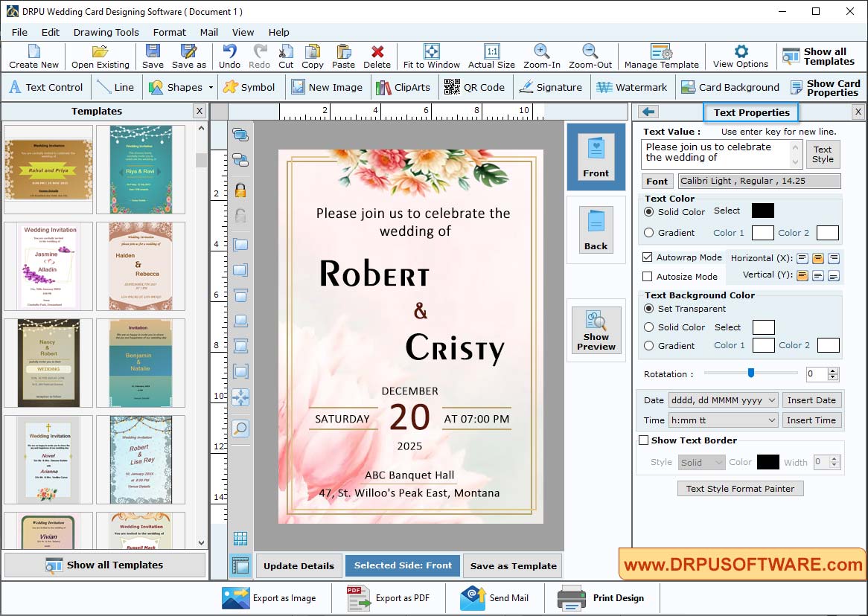Select the Text Control tool

[x=46, y=86]
